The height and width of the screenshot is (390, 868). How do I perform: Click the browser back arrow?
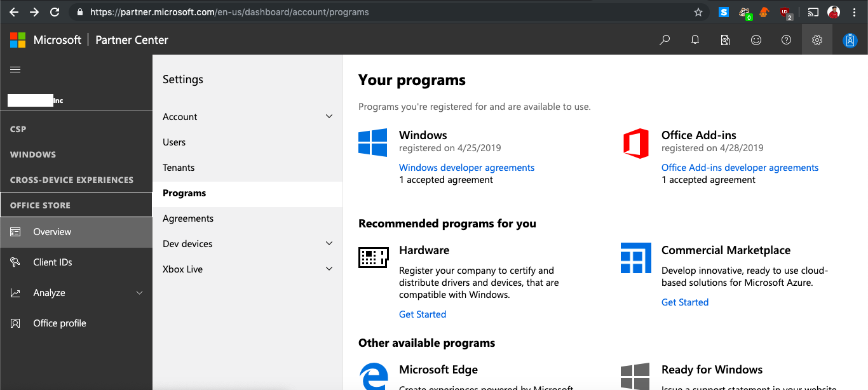coord(14,12)
